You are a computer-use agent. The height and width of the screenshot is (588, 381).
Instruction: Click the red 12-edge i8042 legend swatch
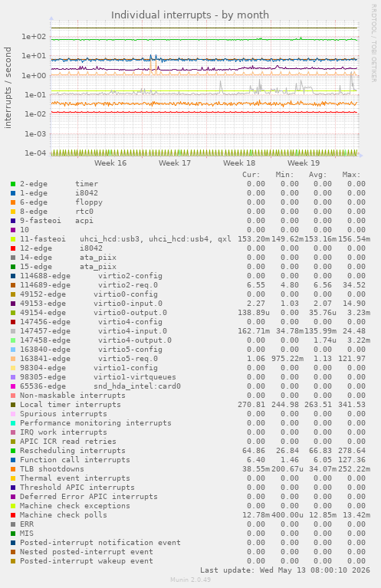[x=13, y=248]
